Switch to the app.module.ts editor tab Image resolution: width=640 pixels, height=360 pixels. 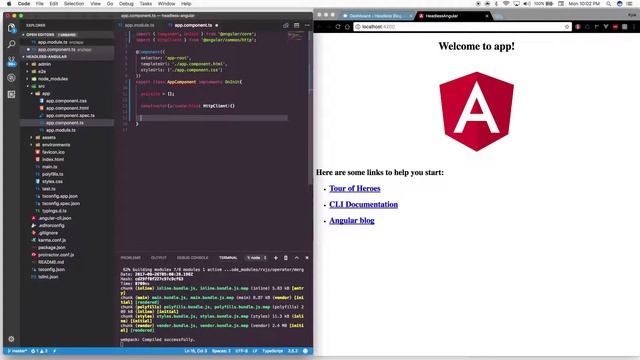pyautogui.click(x=139, y=25)
